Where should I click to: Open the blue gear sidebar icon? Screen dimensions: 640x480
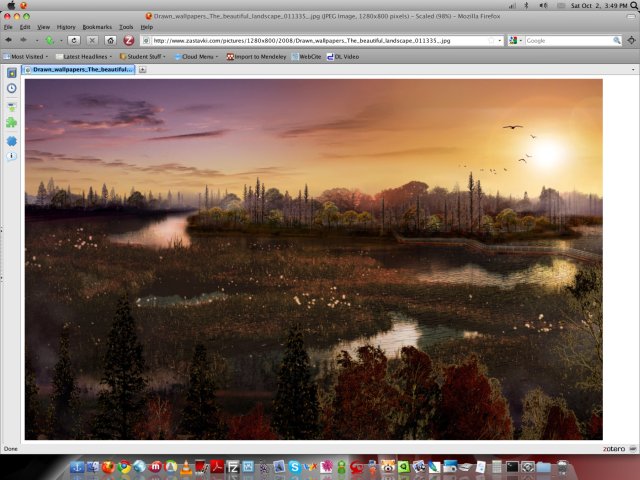pyautogui.click(x=11, y=141)
